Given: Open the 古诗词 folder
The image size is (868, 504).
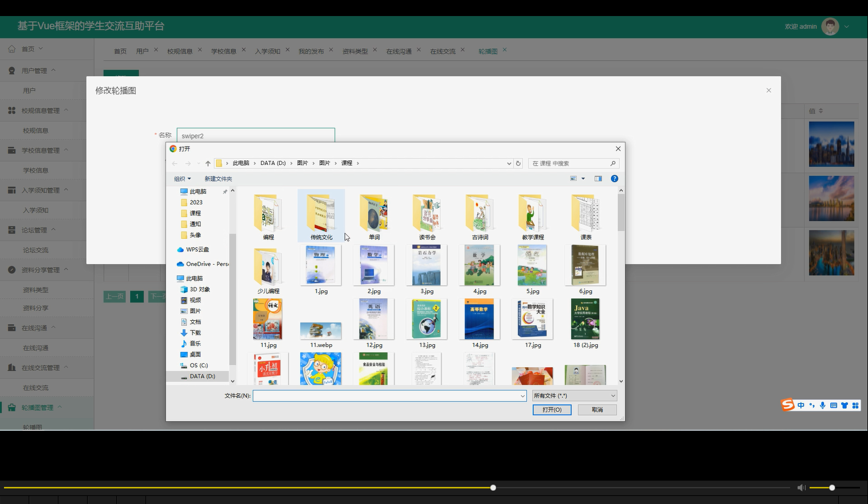Looking at the screenshot, I should point(480,216).
